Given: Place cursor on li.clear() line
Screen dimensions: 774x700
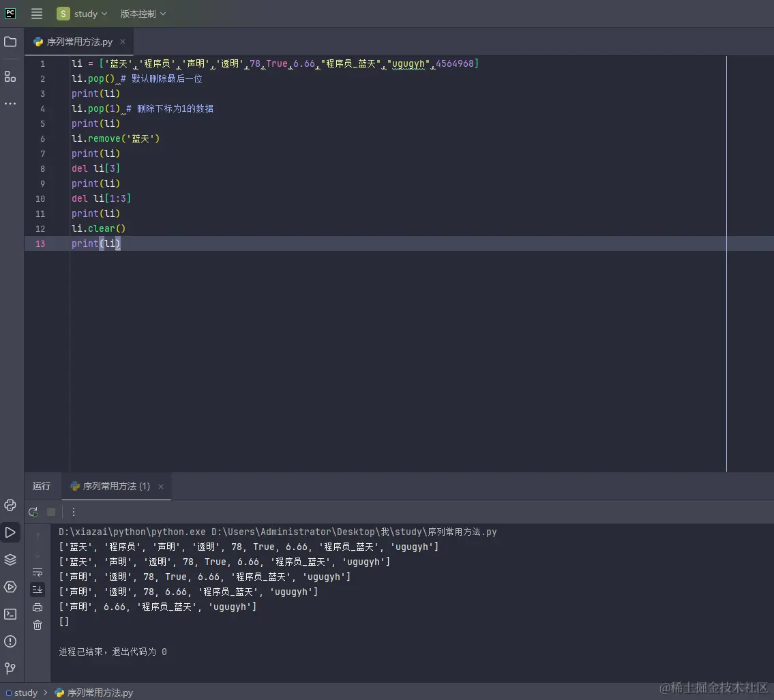Looking at the screenshot, I should point(98,228).
